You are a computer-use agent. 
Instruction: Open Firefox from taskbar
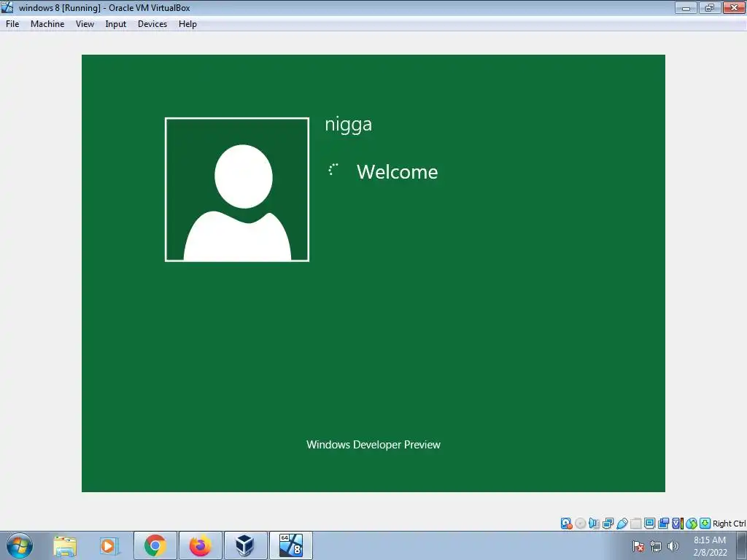pos(201,545)
